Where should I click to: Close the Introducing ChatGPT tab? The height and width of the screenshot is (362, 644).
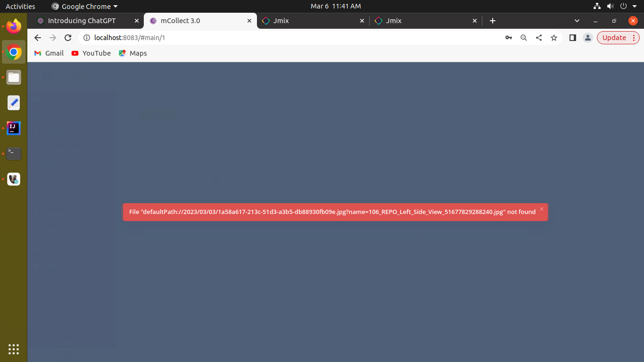[137, 21]
